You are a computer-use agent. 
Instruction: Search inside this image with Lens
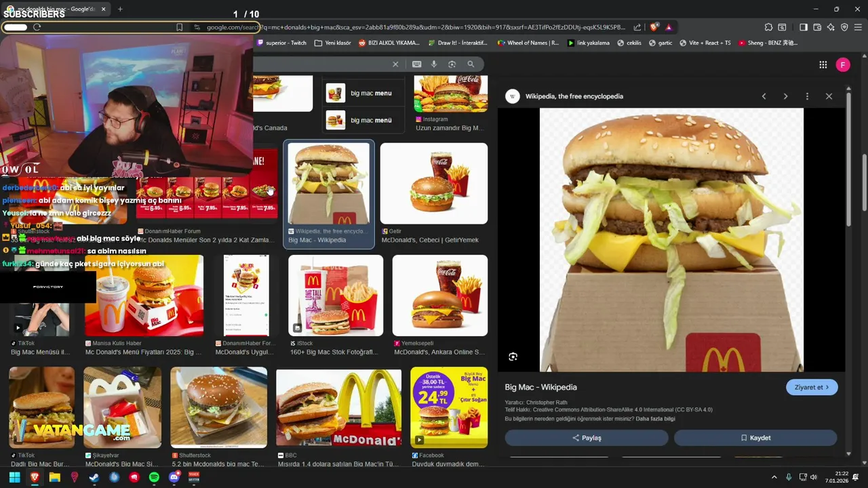[513, 357]
